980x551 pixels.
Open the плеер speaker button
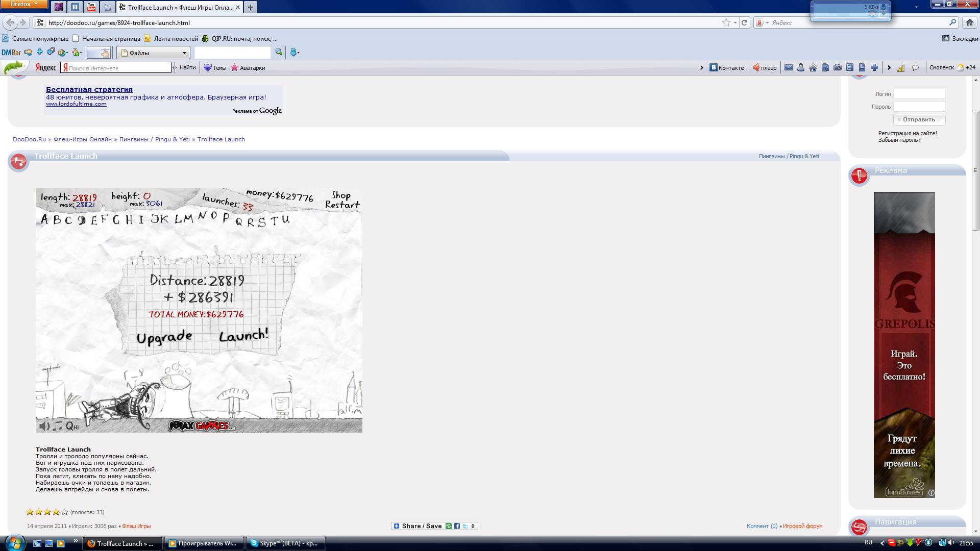[765, 67]
